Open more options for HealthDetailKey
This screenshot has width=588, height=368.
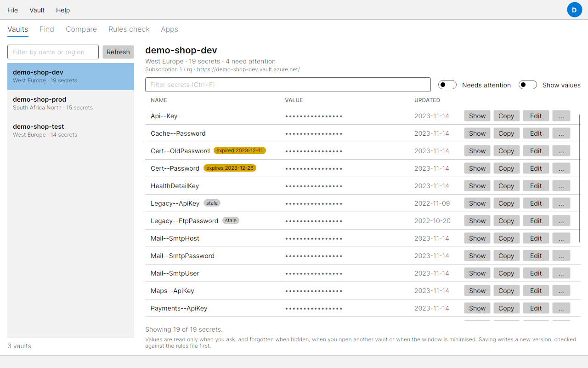[x=561, y=186]
